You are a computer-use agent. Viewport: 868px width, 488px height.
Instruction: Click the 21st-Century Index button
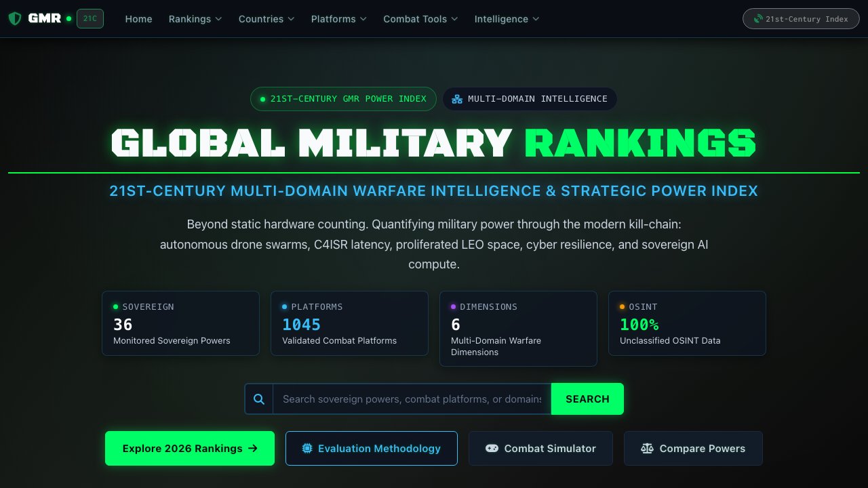pos(801,19)
